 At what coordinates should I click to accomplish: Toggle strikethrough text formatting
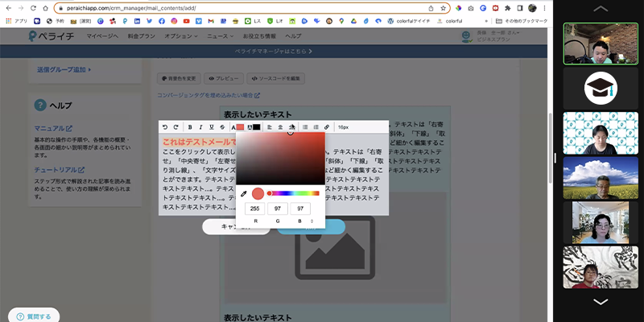point(222,127)
